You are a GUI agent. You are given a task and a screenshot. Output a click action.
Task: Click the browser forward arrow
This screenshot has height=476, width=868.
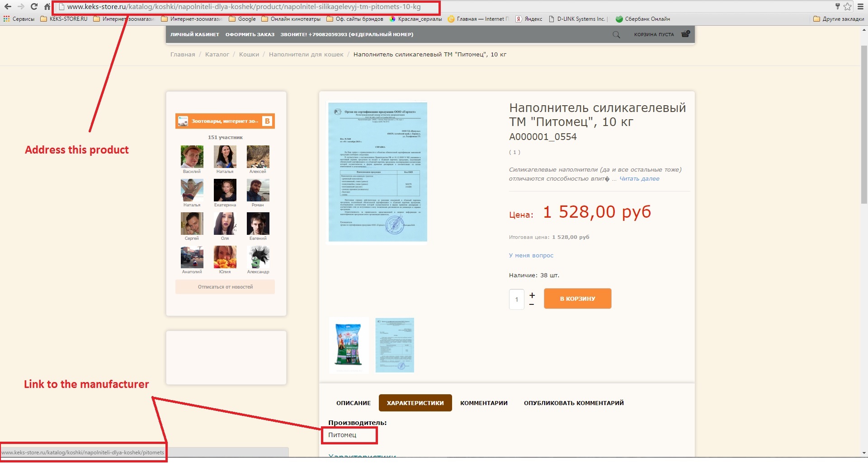click(21, 6)
